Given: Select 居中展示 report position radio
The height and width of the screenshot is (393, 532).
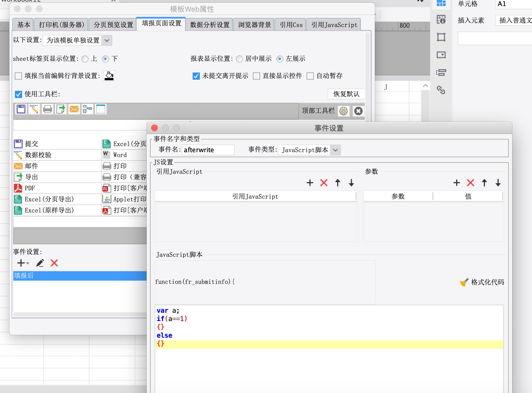Looking at the screenshot, I should [x=239, y=59].
